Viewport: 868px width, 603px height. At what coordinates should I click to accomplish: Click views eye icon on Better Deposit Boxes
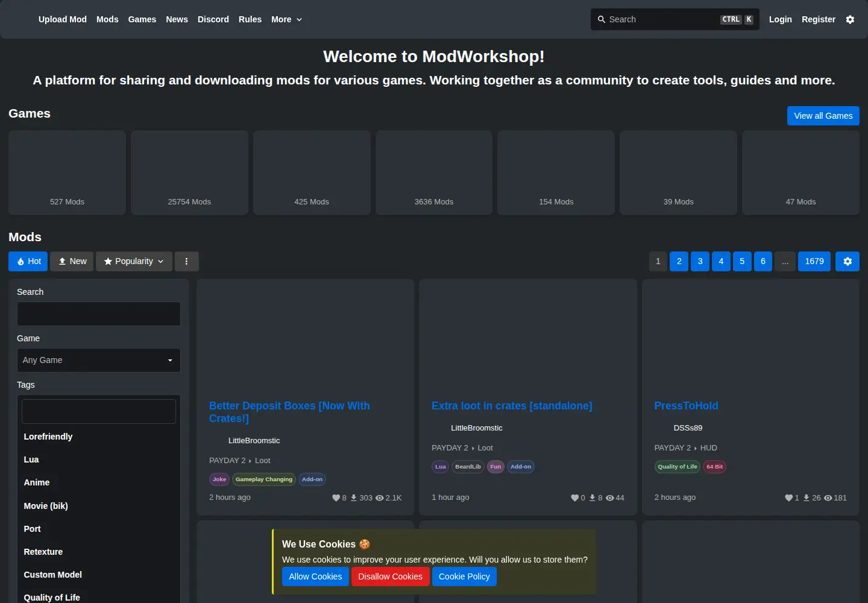(379, 498)
